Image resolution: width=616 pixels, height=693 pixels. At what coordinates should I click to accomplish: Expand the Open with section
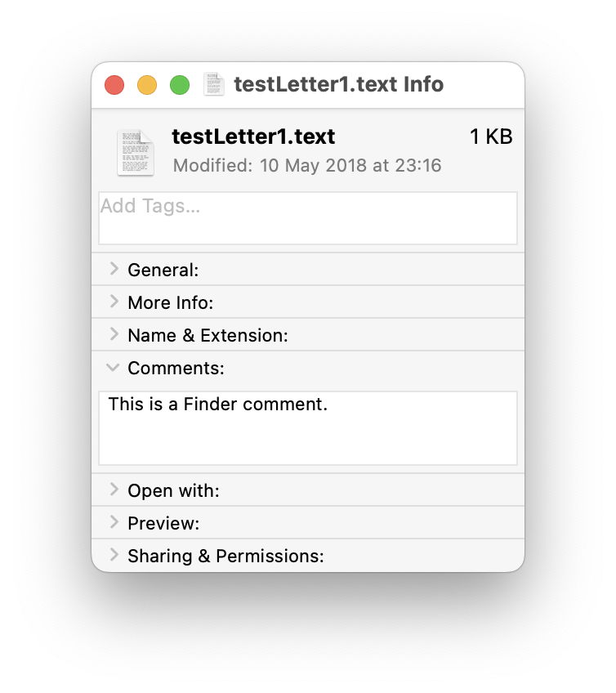point(114,490)
